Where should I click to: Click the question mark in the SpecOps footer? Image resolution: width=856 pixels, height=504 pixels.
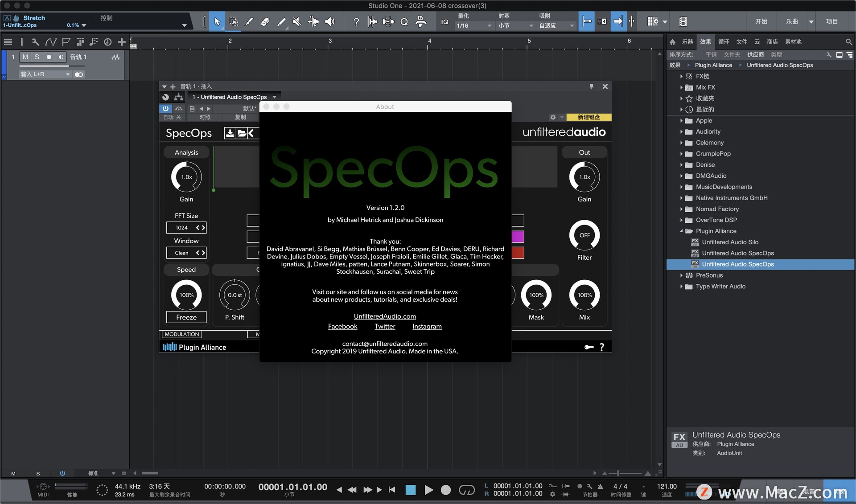coord(602,347)
